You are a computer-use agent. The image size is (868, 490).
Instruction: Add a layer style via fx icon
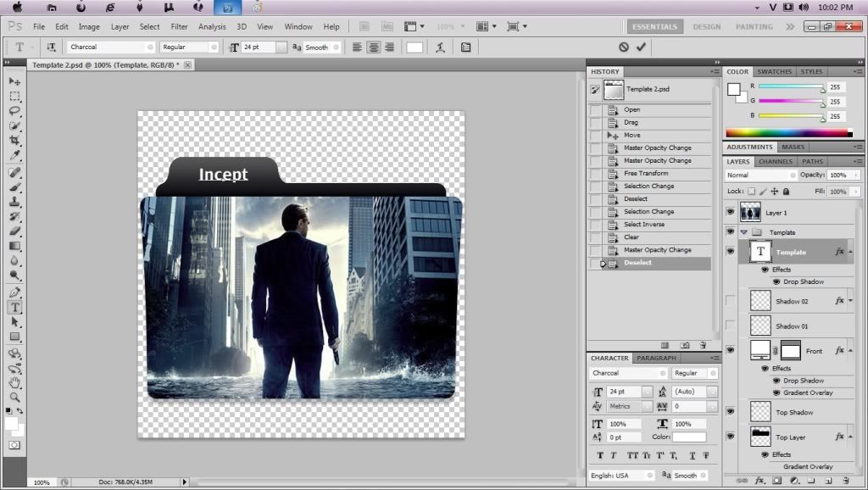click(759, 481)
